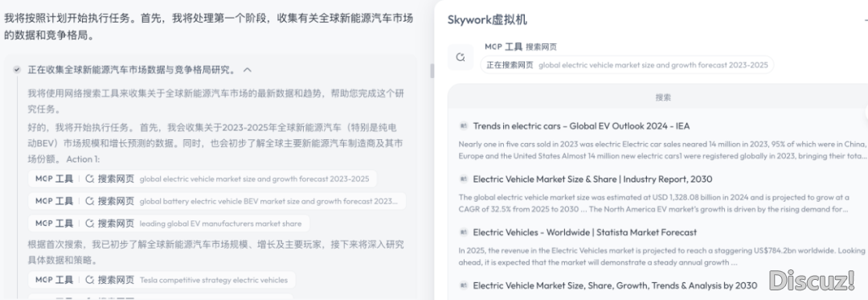Click favicon beside 'Industry Report, 2030' result
The width and height of the screenshot is (868, 300).
pos(464,179)
